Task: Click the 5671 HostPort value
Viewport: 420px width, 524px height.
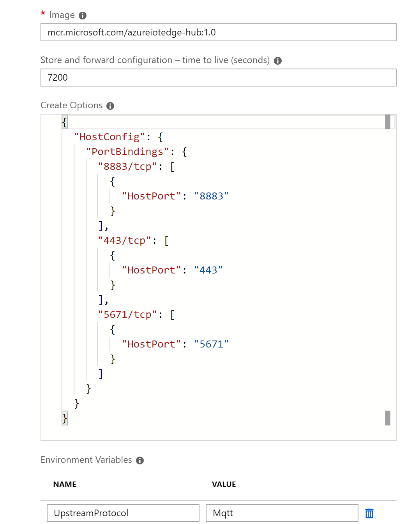Action: click(212, 344)
